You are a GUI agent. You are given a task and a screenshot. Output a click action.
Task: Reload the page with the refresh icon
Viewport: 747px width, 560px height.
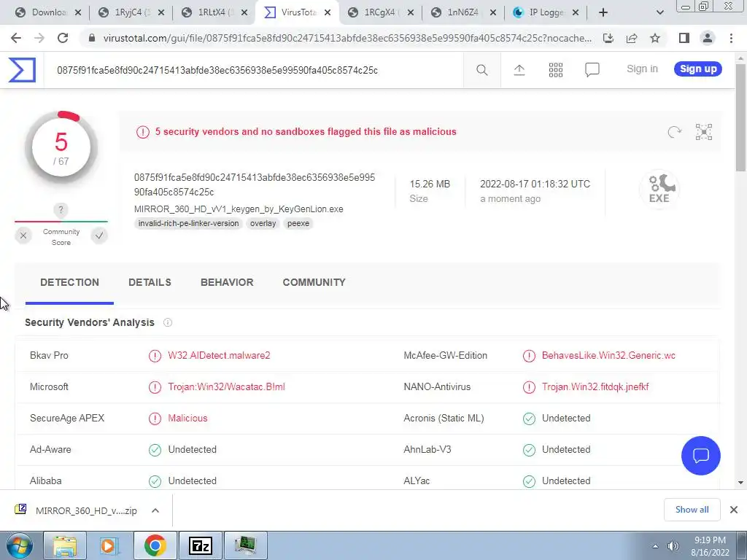tap(63, 38)
